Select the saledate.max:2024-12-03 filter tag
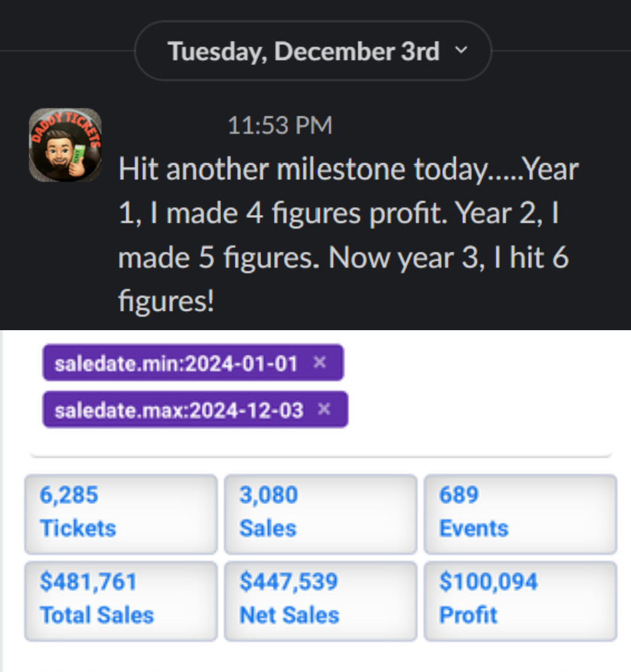 179,410
